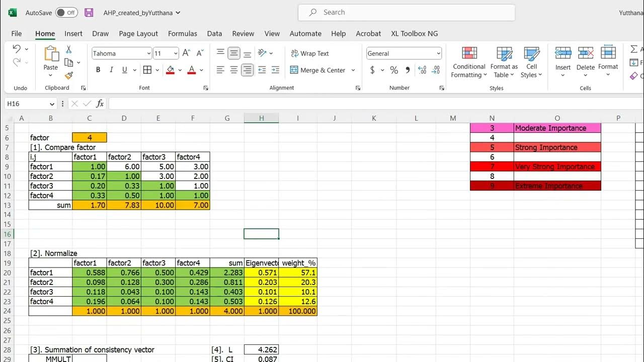Image resolution: width=644 pixels, height=362 pixels.
Task: Apply Percent Style icon
Action: 394,70
